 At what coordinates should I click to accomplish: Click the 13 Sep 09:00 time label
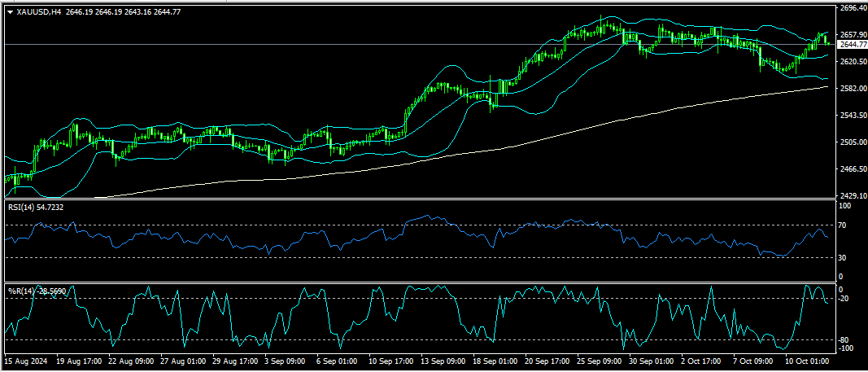click(x=444, y=359)
